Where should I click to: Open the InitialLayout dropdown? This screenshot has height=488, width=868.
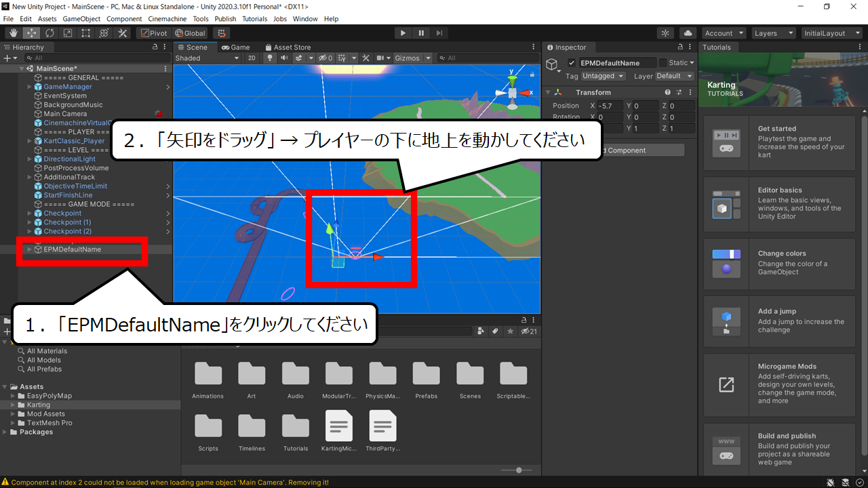pos(831,33)
